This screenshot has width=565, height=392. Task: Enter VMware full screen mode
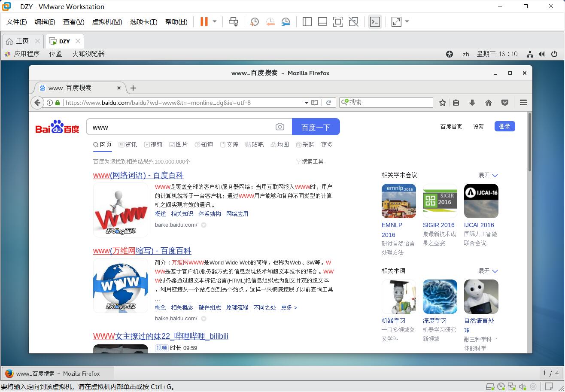(338, 21)
